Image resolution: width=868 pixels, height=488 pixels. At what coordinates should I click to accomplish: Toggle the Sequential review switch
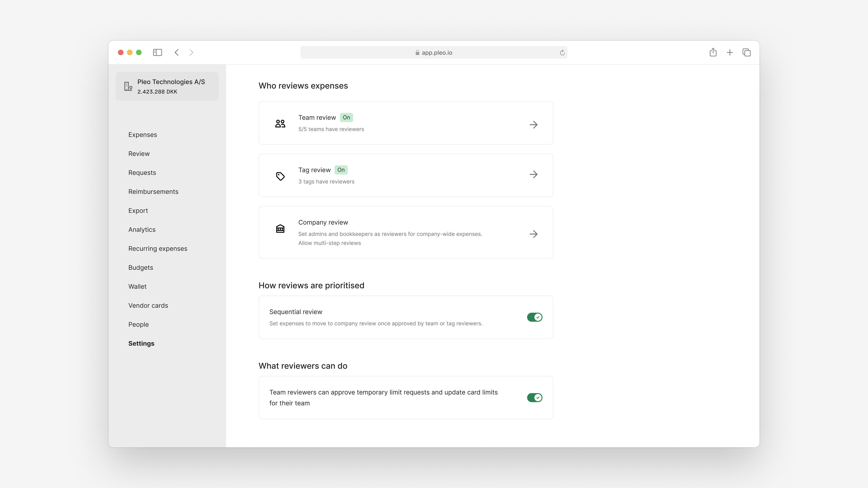(535, 317)
